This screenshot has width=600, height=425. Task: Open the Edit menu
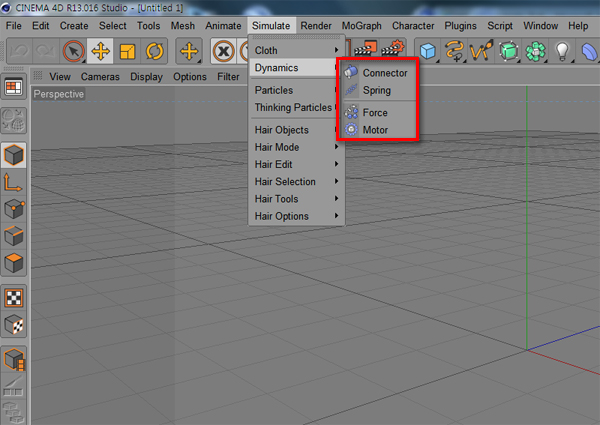[x=41, y=26]
